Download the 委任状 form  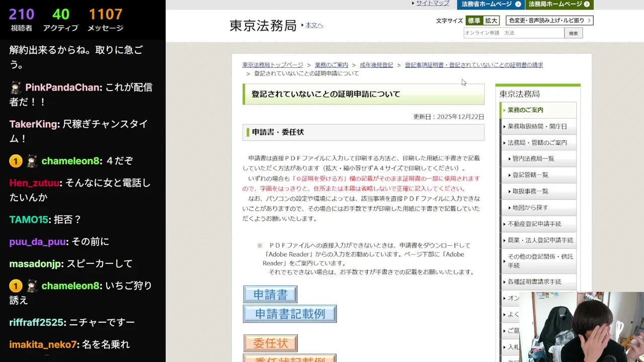pos(270,343)
